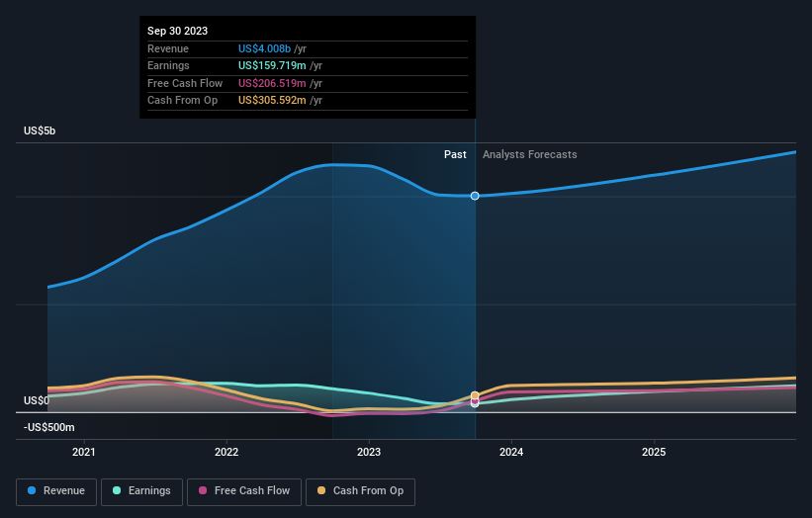Toggle the Revenue legend button

click(x=56, y=491)
